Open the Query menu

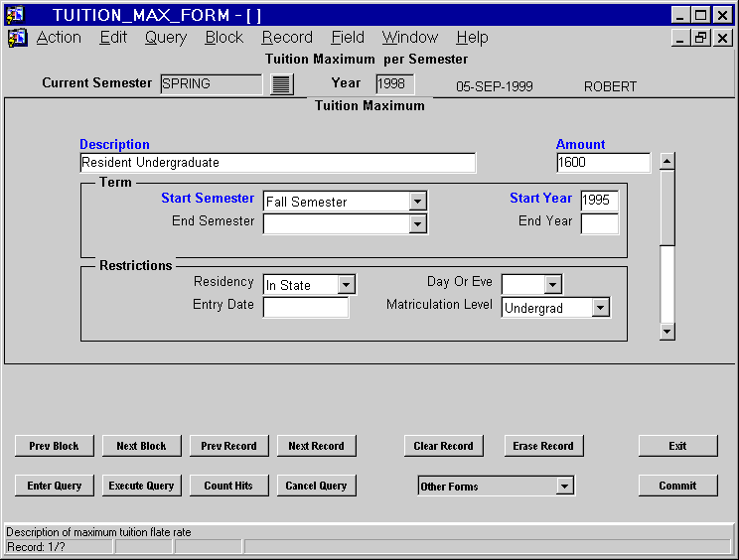166,37
